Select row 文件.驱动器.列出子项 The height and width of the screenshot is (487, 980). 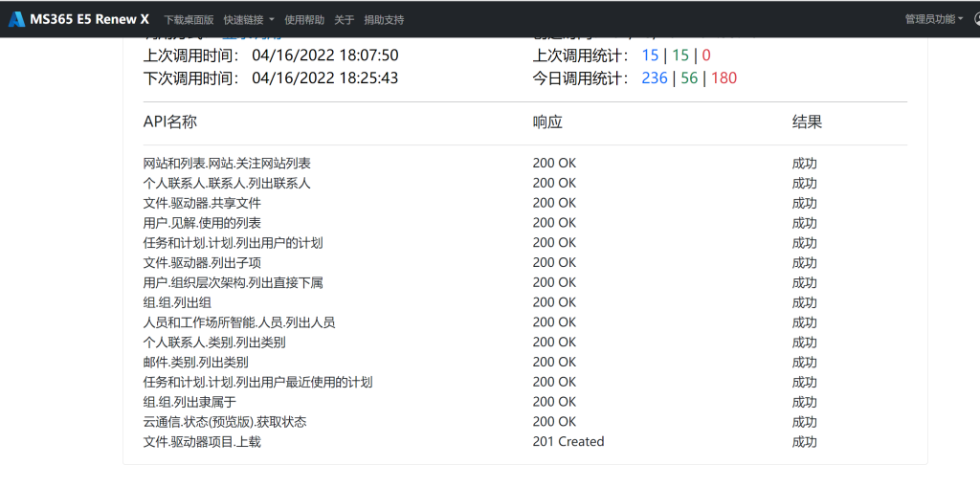[x=525, y=262]
